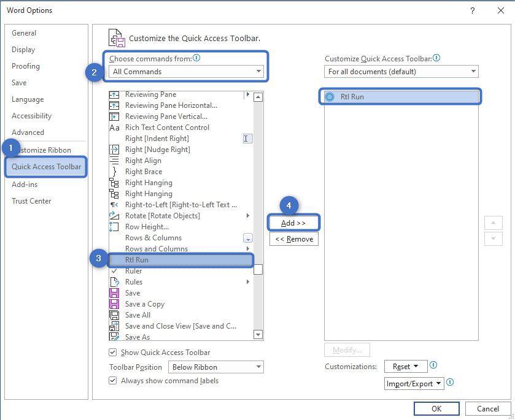Image resolution: width=515 pixels, height=420 pixels.
Task: Click the command list scroll-down arrow
Action: pos(258,335)
